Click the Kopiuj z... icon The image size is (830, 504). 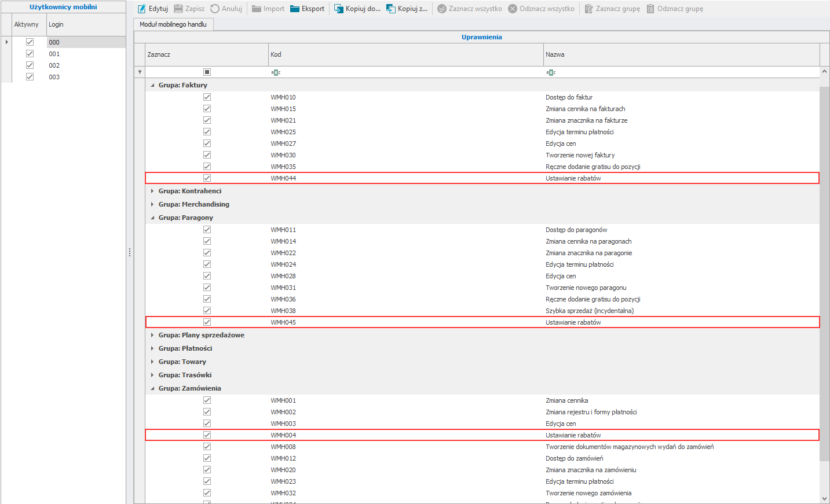point(391,9)
